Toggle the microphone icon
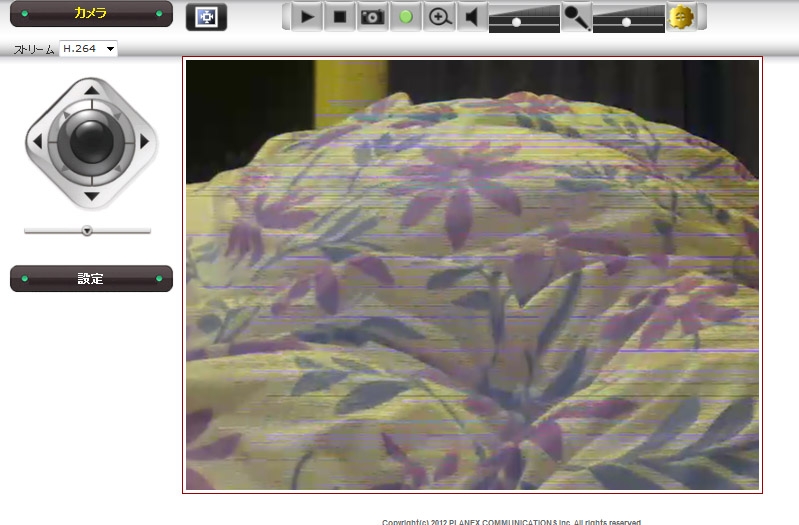The image size is (799, 525). (577, 18)
